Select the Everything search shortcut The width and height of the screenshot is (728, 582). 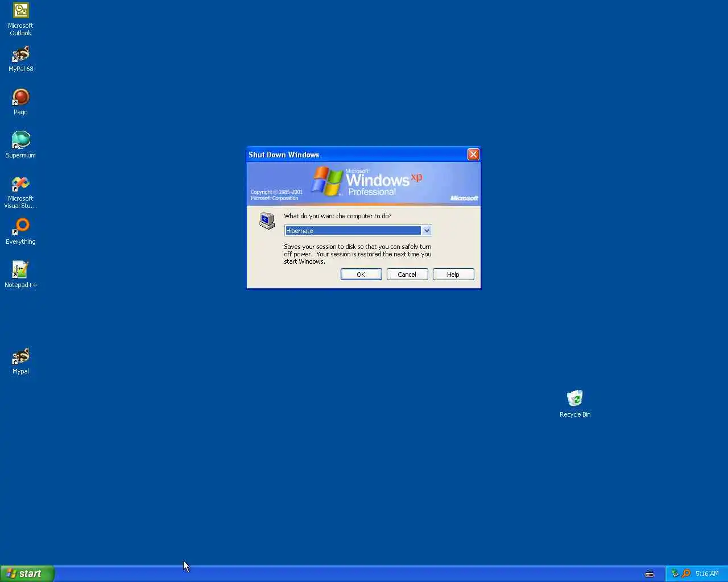(20, 232)
